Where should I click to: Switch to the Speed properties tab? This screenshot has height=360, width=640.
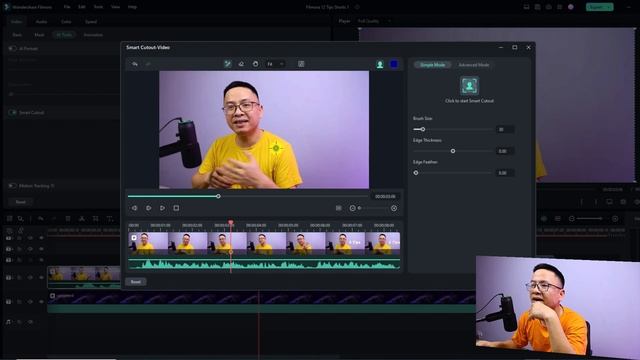[x=91, y=22]
